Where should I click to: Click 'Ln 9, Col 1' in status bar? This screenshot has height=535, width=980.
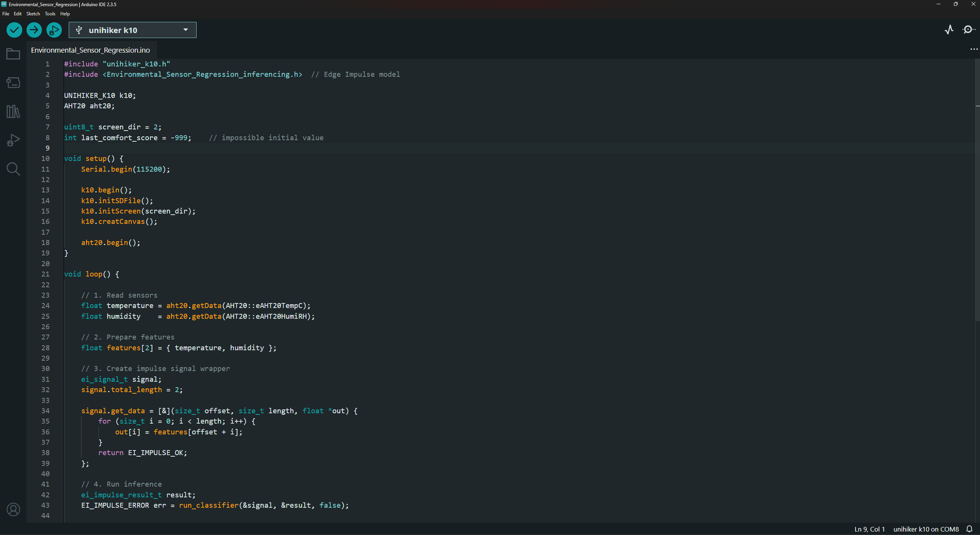(x=869, y=529)
